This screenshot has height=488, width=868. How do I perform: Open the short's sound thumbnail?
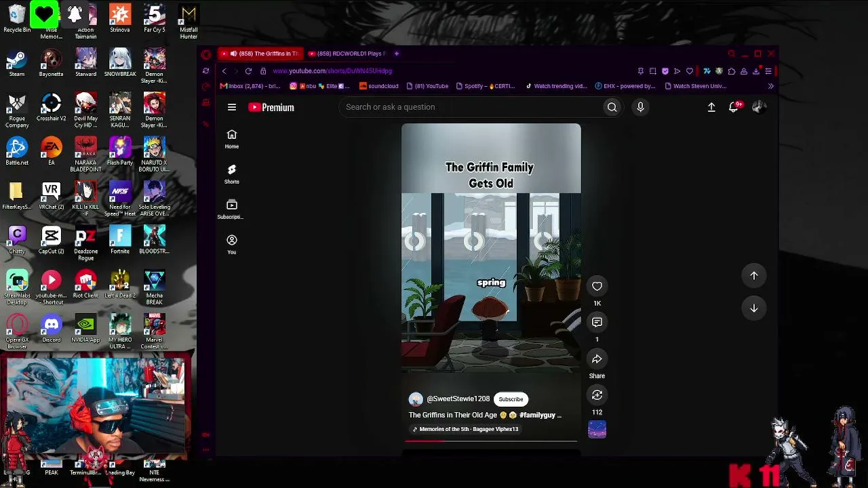[x=597, y=430]
